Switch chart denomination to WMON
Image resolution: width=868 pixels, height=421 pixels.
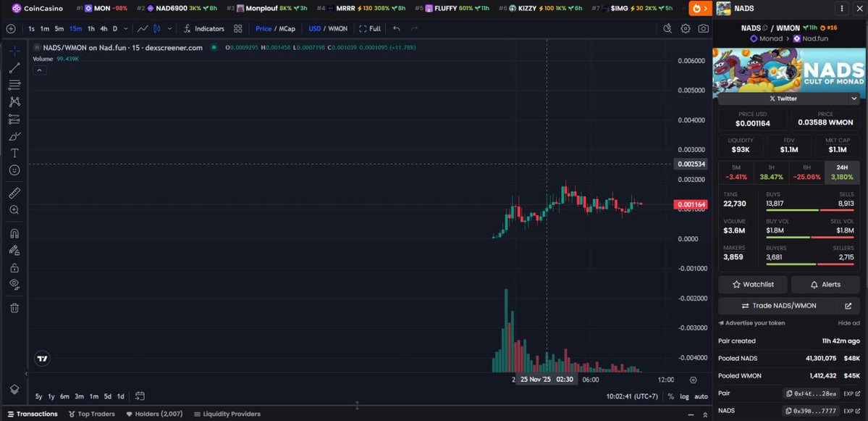pyautogui.click(x=337, y=29)
